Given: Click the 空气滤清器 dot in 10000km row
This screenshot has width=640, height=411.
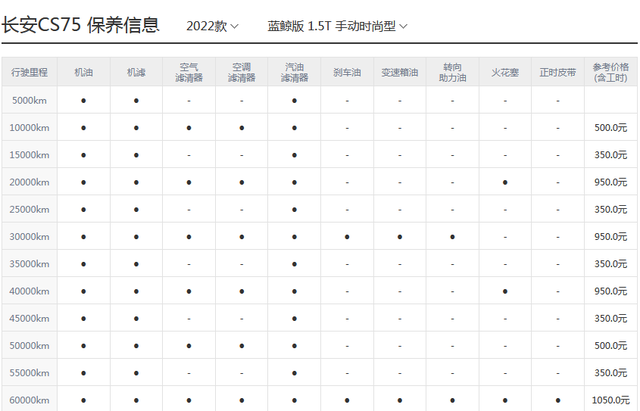Looking at the screenshot, I should click(189, 128).
